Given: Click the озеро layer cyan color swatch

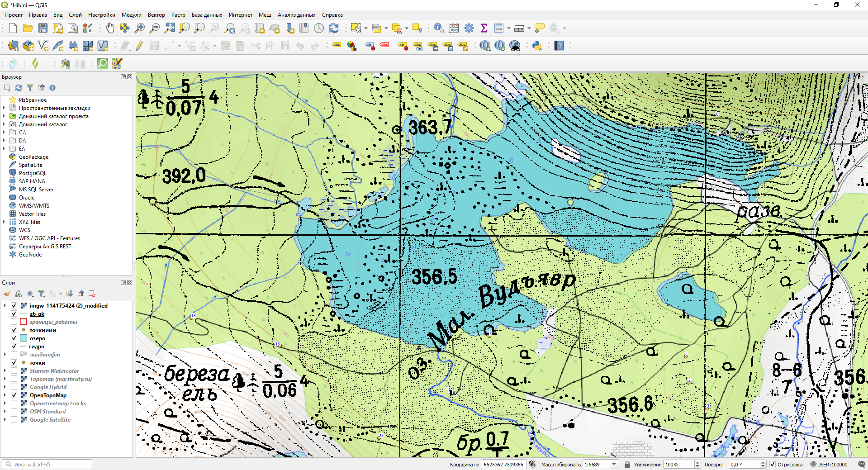Looking at the screenshot, I should 24,338.
